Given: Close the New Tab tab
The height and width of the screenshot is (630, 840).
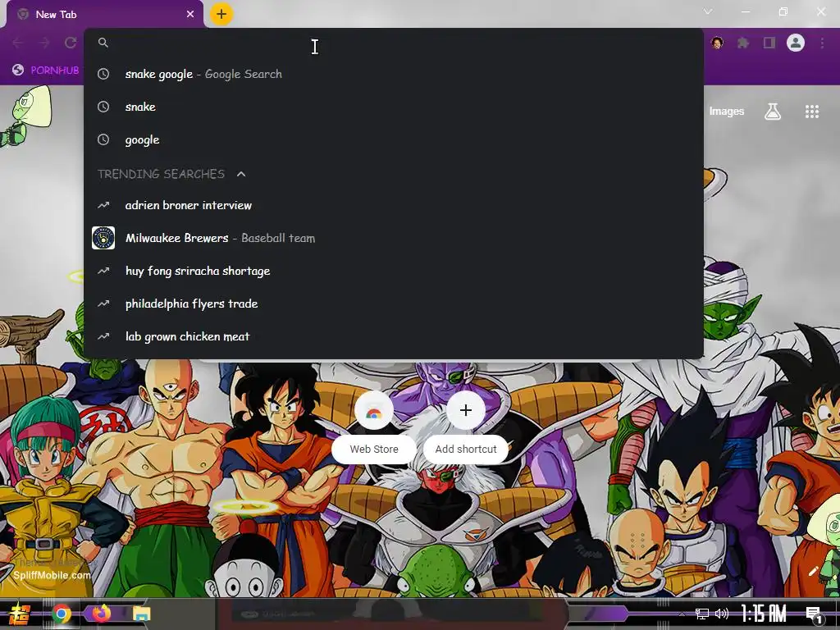Looking at the screenshot, I should click(190, 15).
